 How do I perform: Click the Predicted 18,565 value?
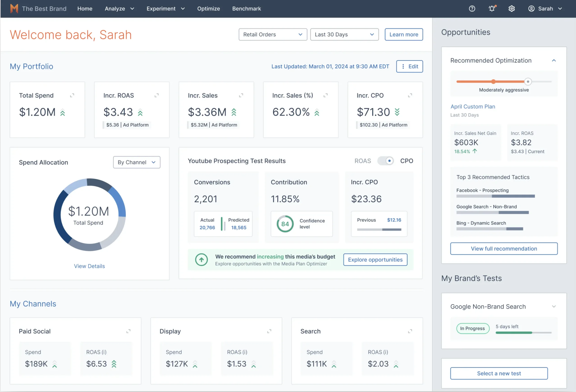coord(239,227)
